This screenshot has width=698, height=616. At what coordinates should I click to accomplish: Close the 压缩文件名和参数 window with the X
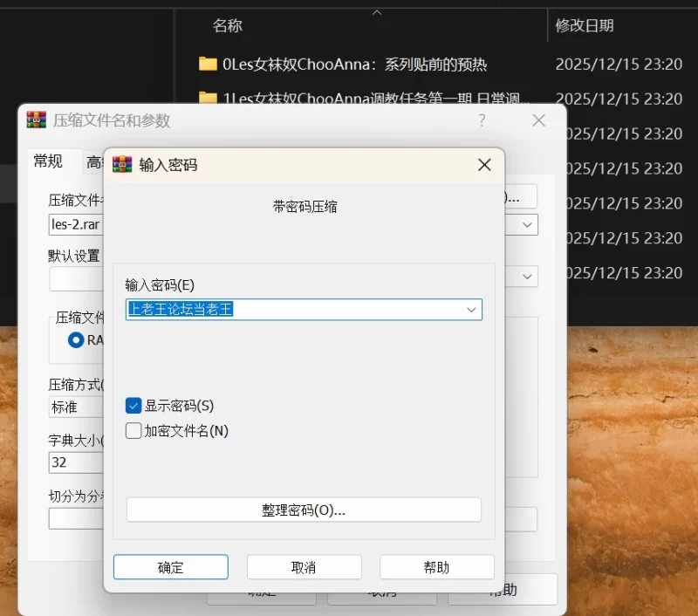coord(538,120)
